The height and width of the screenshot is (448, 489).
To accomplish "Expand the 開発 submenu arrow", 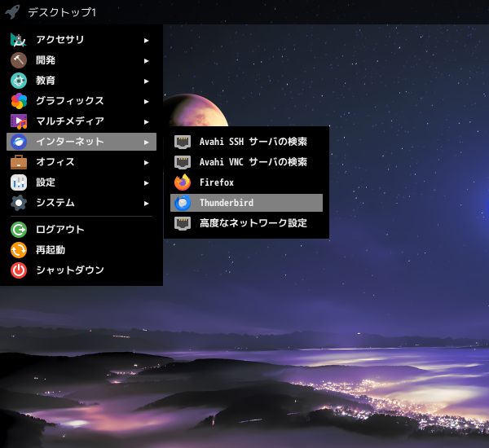I will (146, 61).
